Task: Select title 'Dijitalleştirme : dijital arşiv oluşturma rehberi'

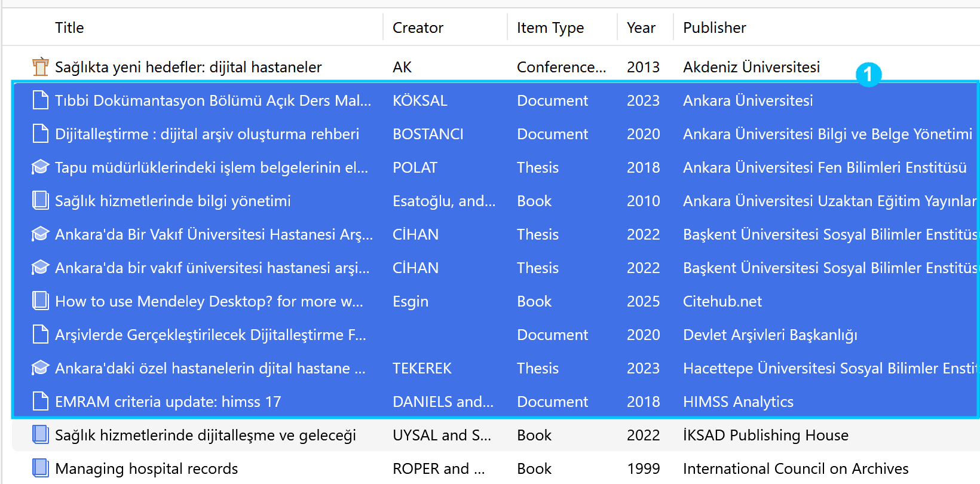Action: pyautogui.click(x=207, y=134)
